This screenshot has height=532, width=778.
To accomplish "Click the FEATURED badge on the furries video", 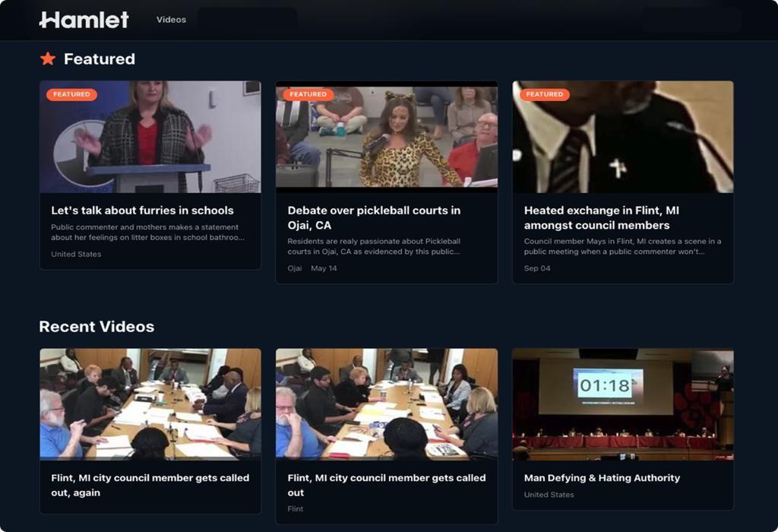I will pyautogui.click(x=72, y=94).
